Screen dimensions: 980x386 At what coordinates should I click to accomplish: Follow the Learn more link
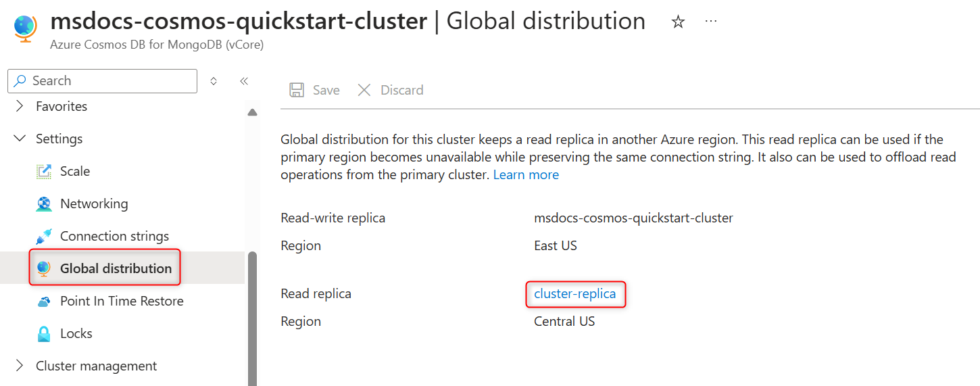[526, 175]
